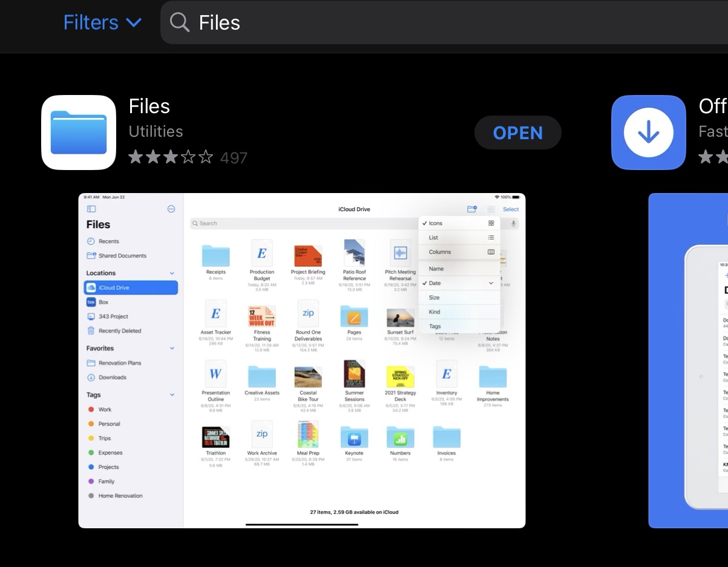
Task: Collapse the Locations section chevron
Action: coord(172,274)
